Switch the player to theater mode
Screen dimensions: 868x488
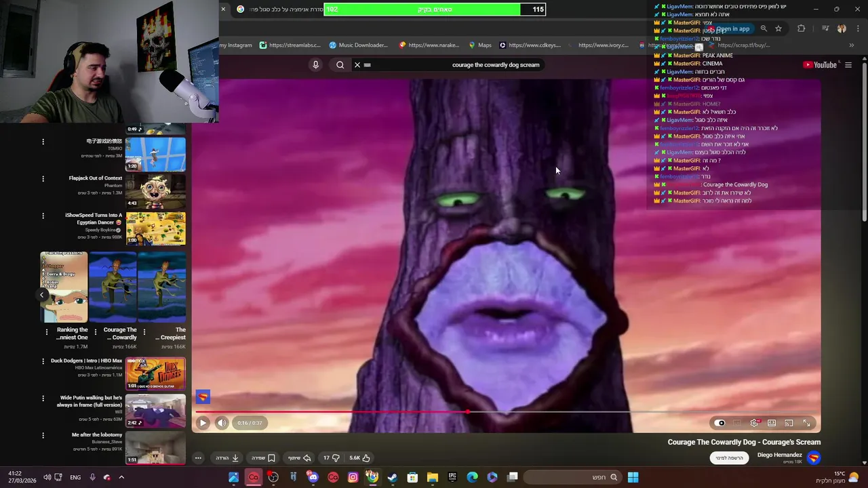click(772, 423)
